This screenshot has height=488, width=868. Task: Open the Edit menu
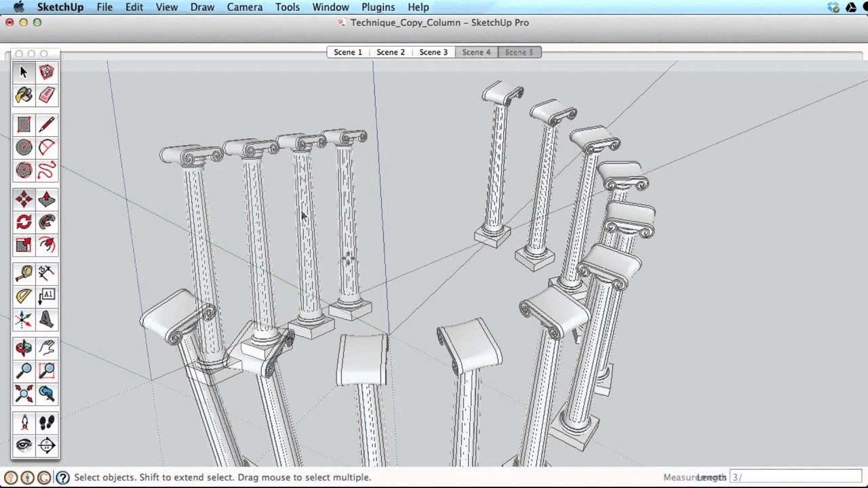pos(134,7)
